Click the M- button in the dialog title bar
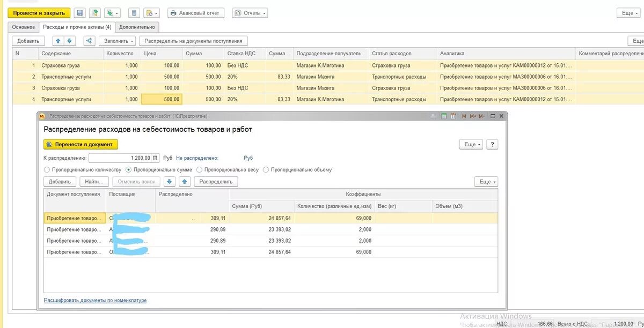 pos(481,116)
